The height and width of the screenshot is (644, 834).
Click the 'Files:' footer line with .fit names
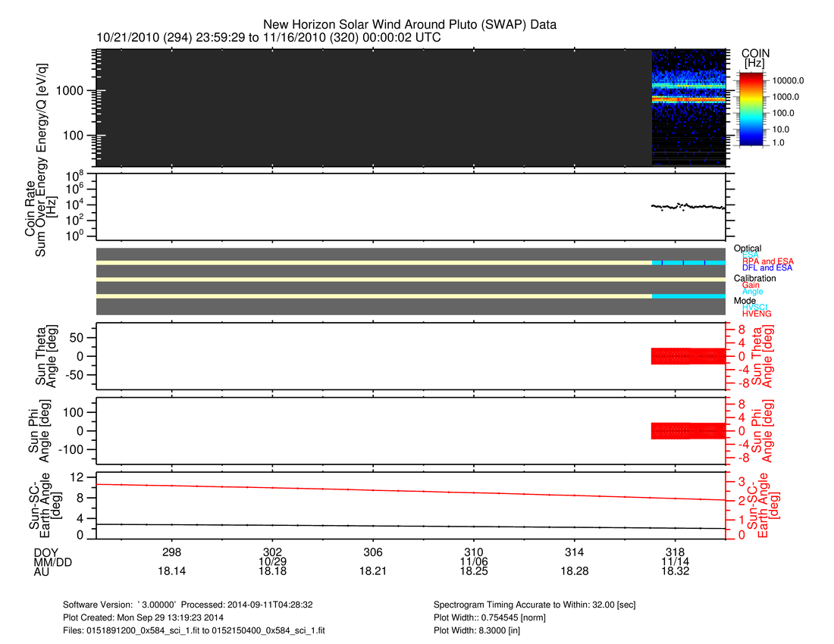tap(194, 630)
